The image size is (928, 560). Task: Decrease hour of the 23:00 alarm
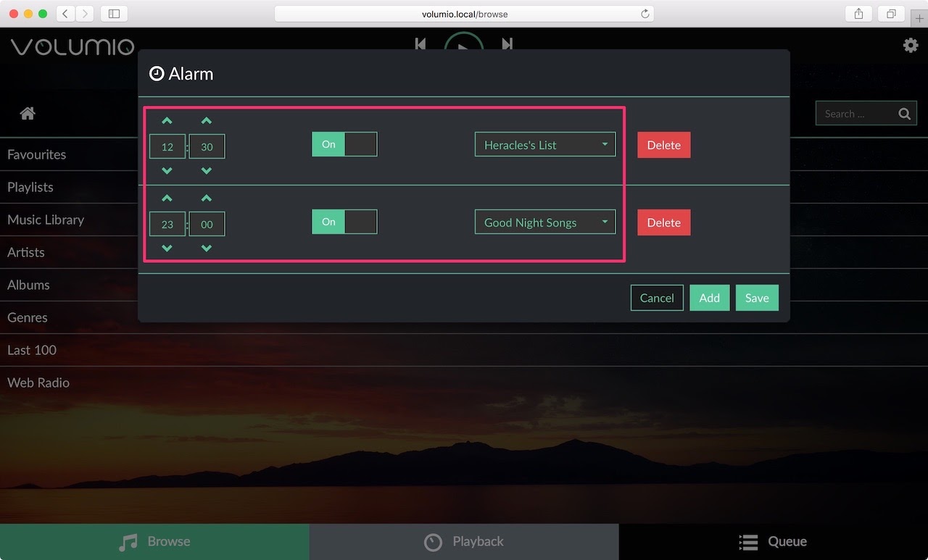[x=167, y=248]
